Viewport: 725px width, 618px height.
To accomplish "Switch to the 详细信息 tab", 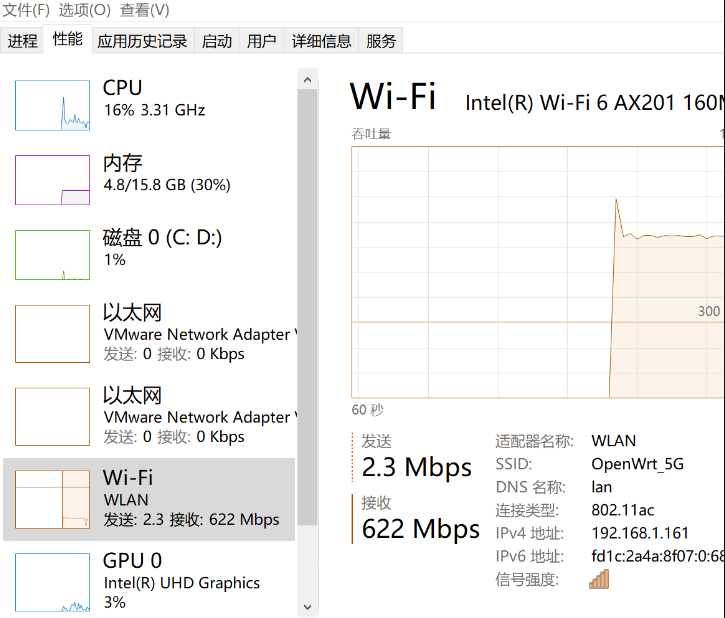I will 321,41.
